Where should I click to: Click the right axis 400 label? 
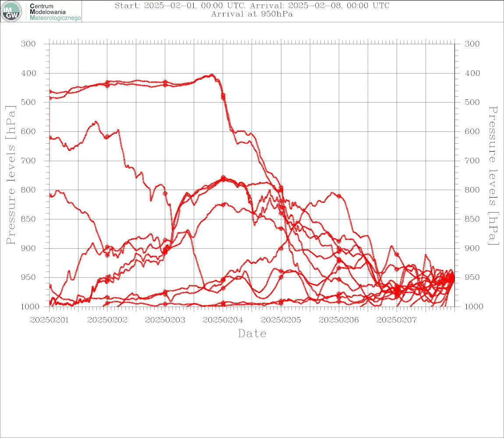(x=472, y=73)
